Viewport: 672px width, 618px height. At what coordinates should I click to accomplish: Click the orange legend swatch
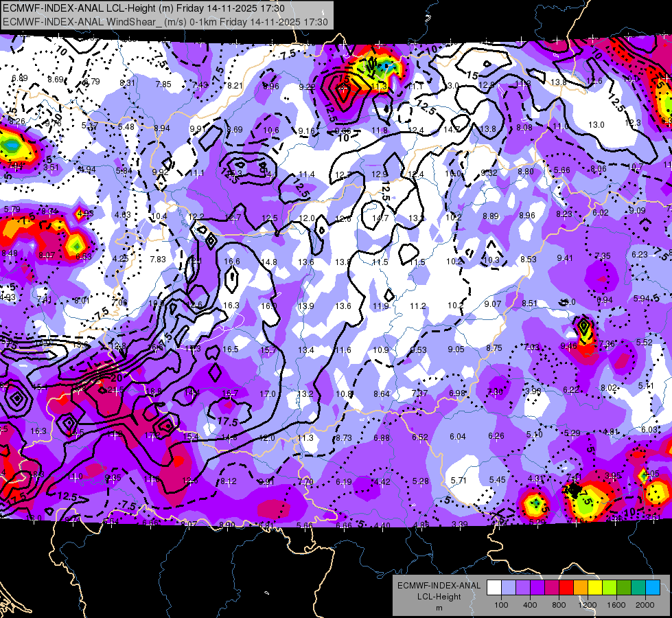coord(581,588)
